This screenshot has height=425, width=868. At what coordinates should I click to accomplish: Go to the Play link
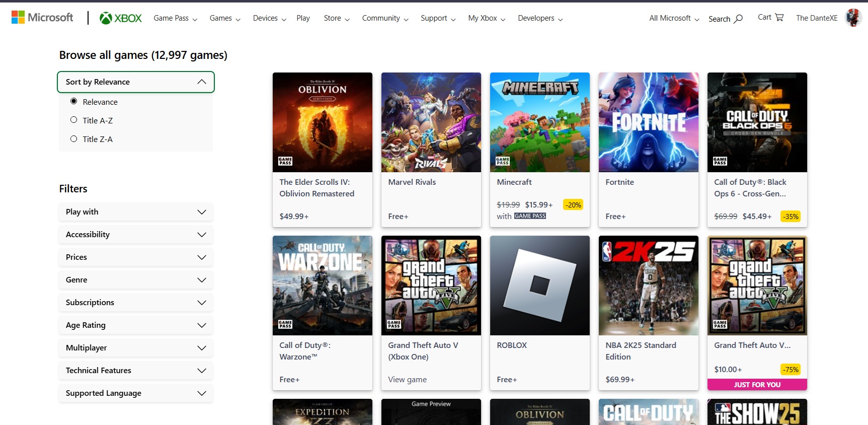[x=303, y=18]
